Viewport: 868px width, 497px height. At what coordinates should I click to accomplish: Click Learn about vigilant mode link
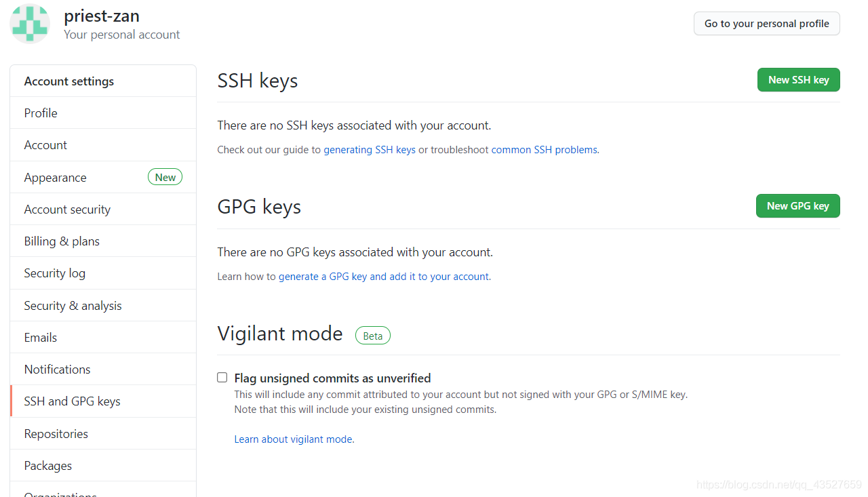pyautogui.click(x=293, y=439)
